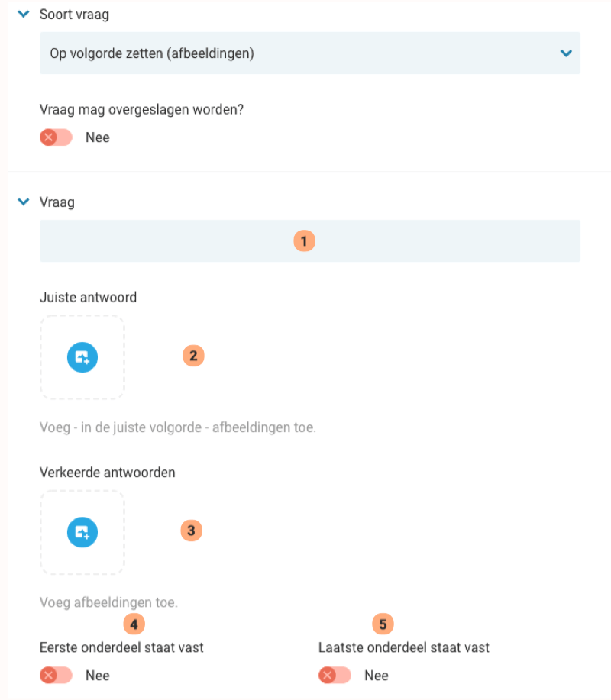Click the 'Eerste onderdeel staat vast' label
611x700 pixels.
pyautogui.click(x=121, y=648)
